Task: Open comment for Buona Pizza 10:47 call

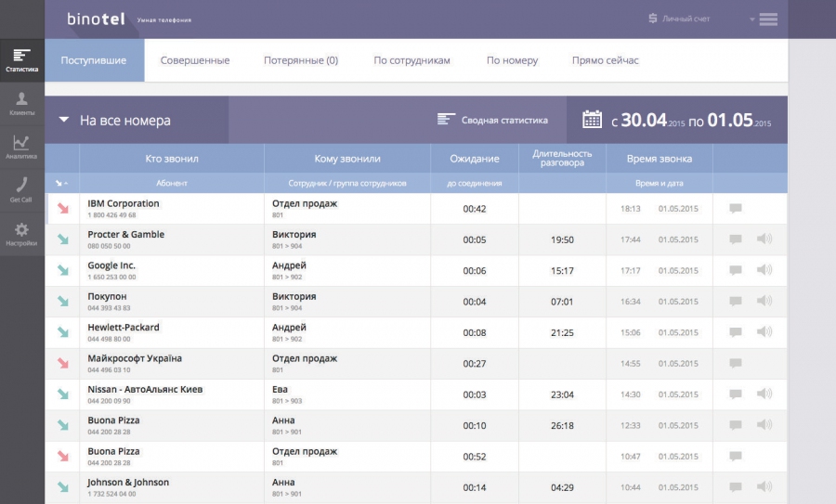Action: coord(736,456)
